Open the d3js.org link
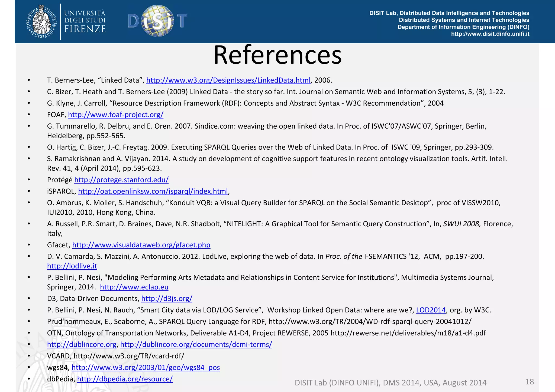Viewport: 555px width, 392px height. (167, 299)
